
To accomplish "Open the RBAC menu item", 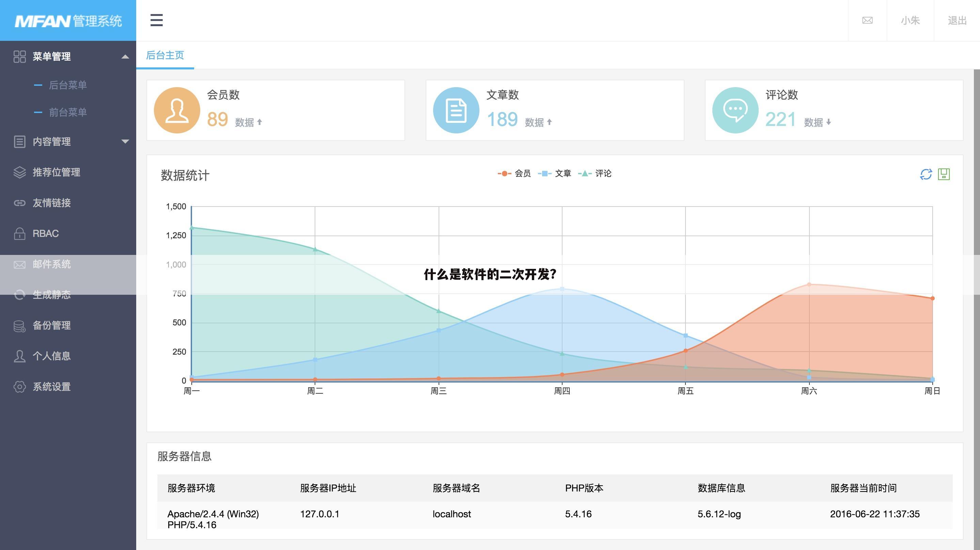I will [x=46, y=233].
